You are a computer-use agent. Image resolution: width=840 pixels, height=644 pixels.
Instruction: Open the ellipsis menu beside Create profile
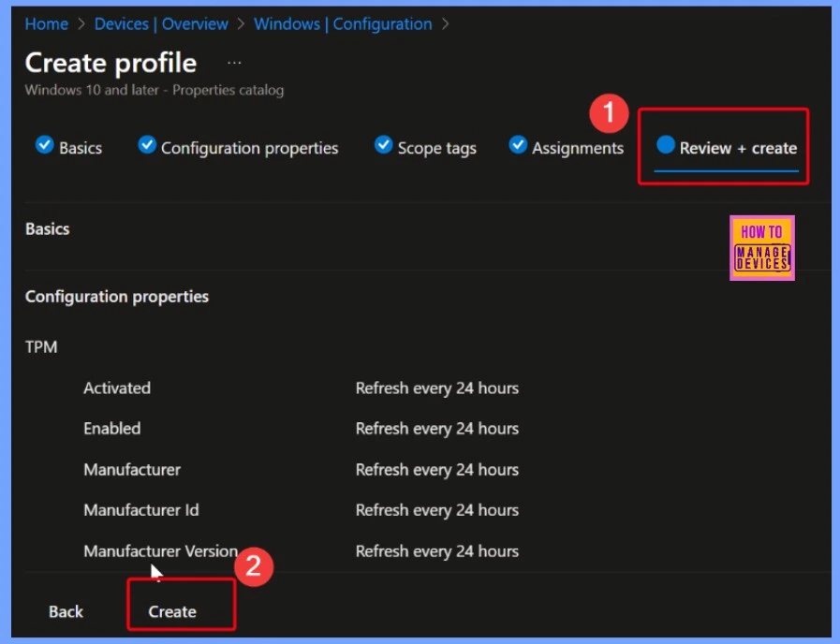[234, 63]
